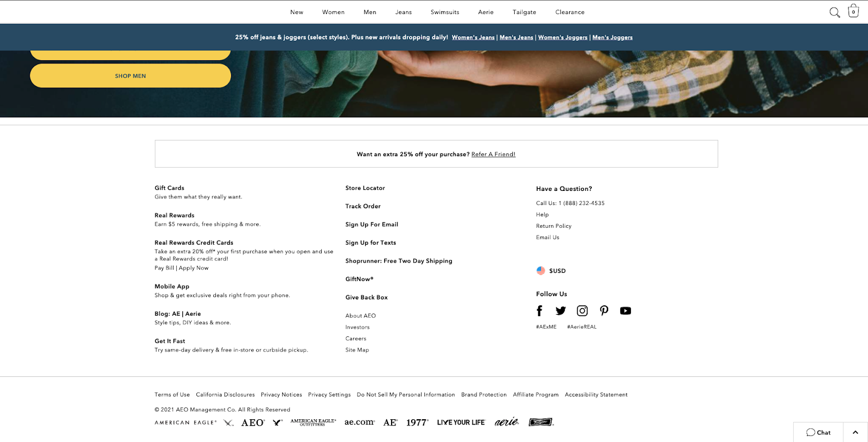Open the Twitter bird icon
Viewport: 868px width, 442px height.
[560, 311]
